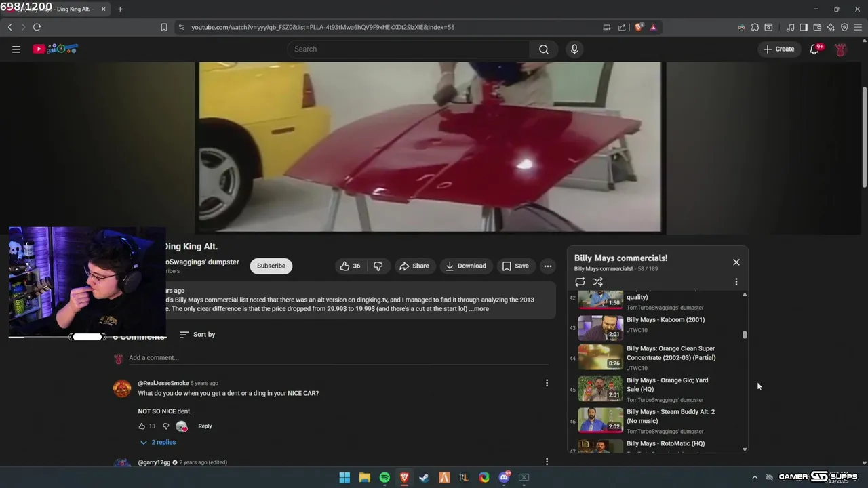868x488 pixels.
Task: Toggle shuffle playlist
Action: (x=597, y=281)
